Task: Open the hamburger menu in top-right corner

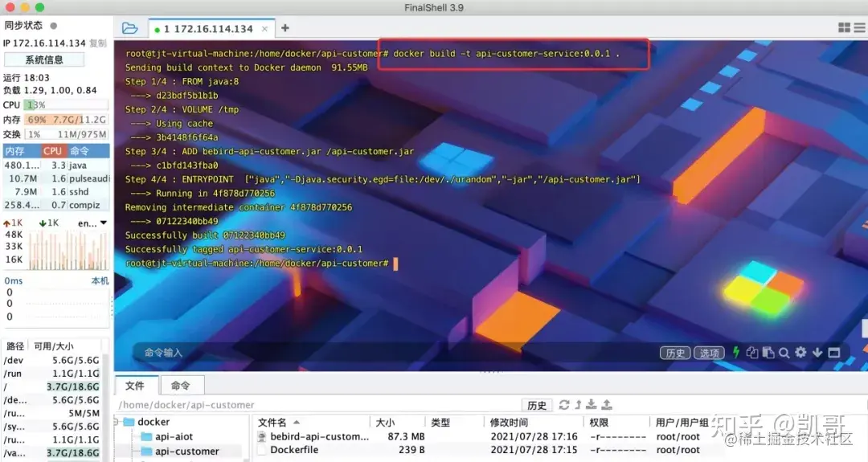Action: point(860,27)
